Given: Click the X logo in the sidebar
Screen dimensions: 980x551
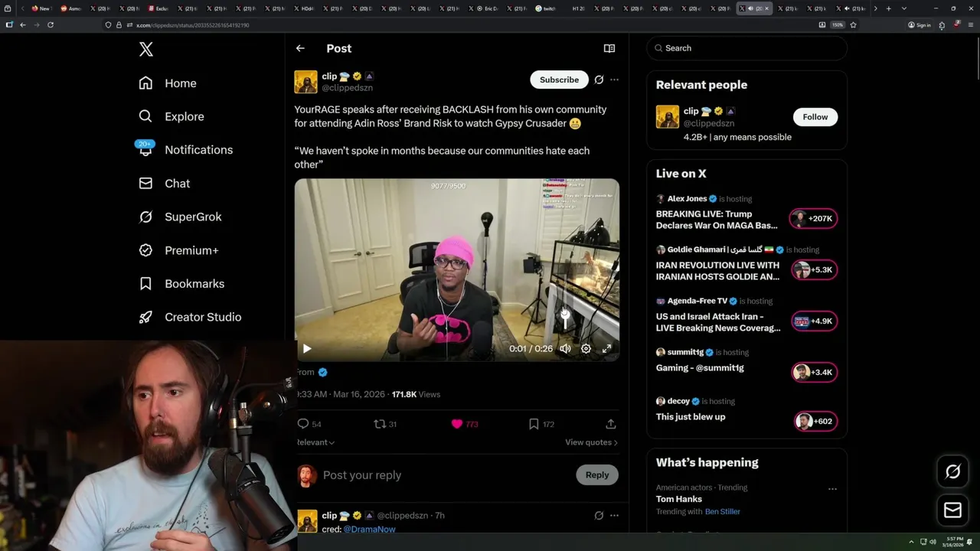Looking at the screenshot, I should tap(146, 50).
